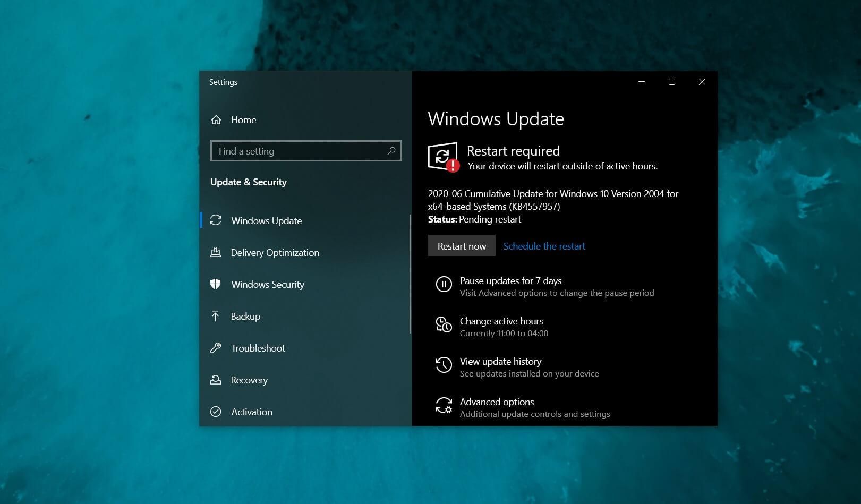The height and width of the screenshot is (504, 861).
Task: Click the Activation checkmark icon
Action: click(216, 412)
